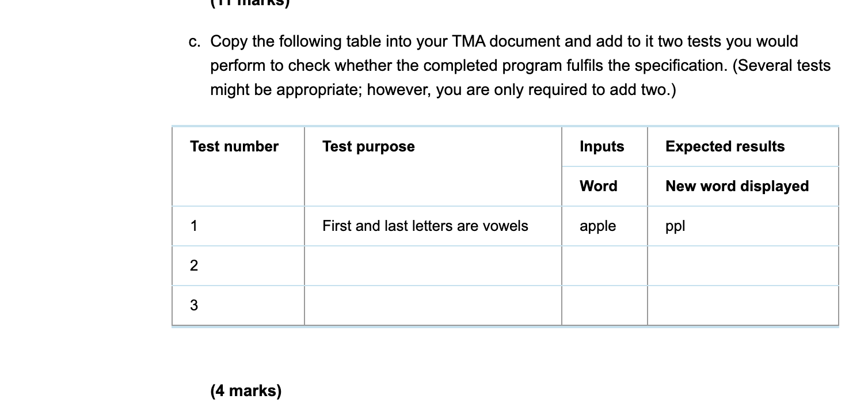Click empty Word cell in row 3
868x418 pixels.
(604, 306)
